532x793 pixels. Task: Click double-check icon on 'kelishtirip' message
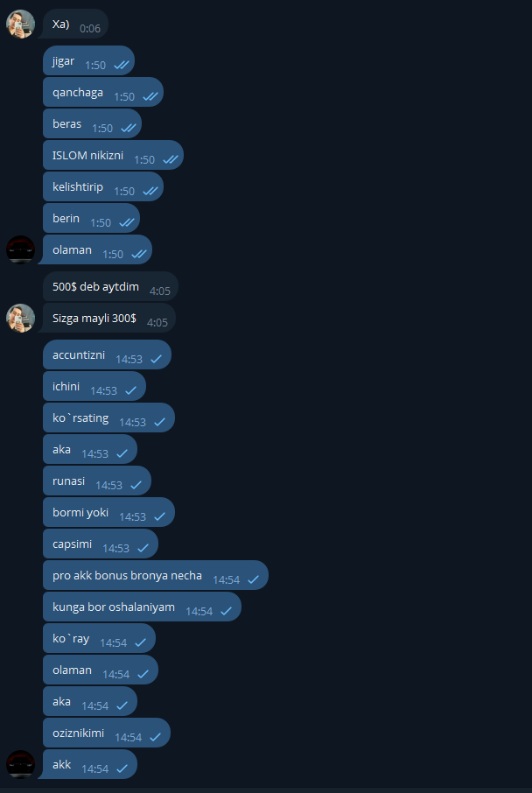[x=150, y=191]
